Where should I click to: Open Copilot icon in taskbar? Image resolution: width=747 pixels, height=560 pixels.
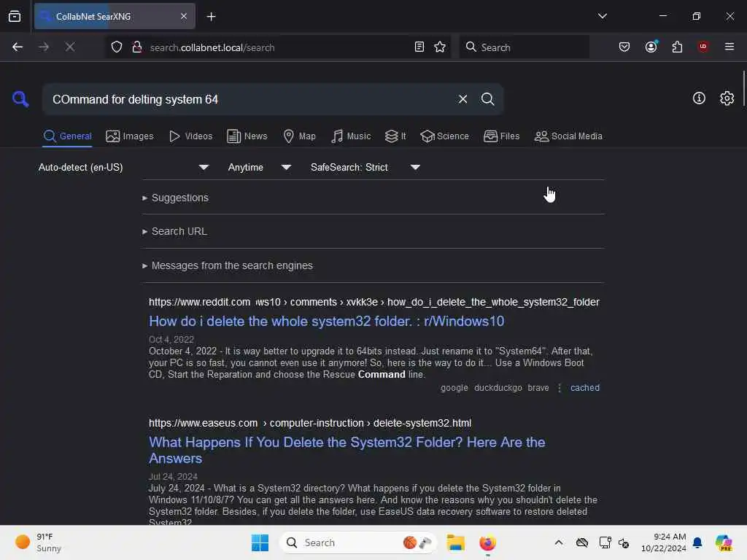[x=724, y=542]
